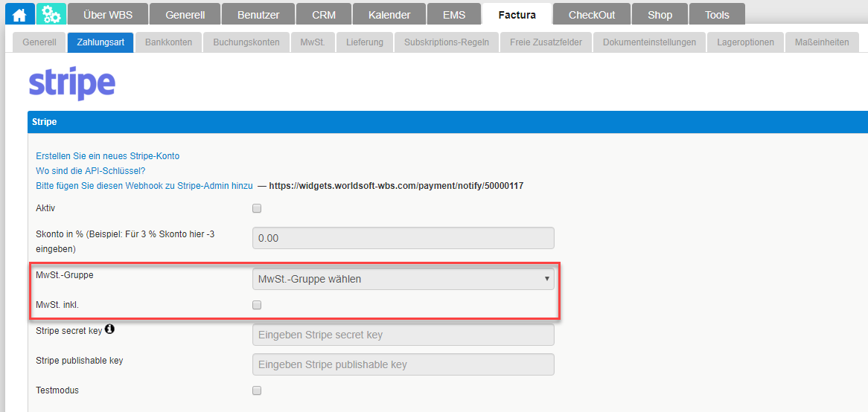Enable the Aktiv checkbox

click(257, 208)
